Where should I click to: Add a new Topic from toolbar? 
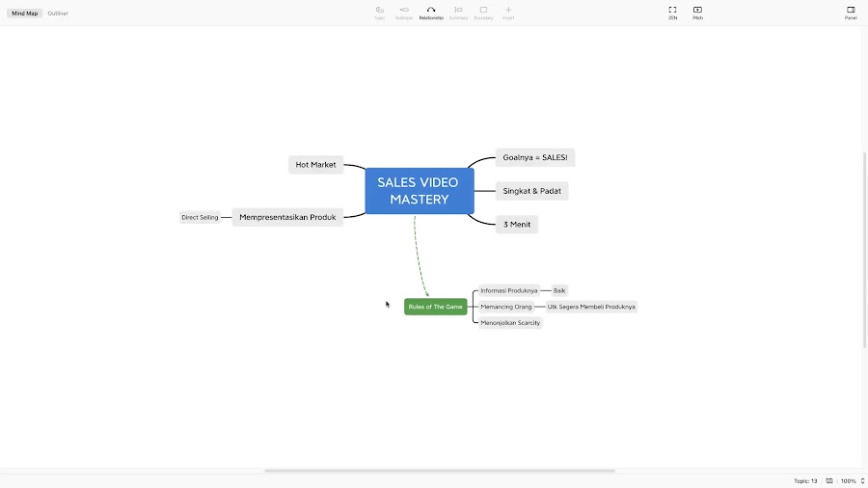[379, 13]
